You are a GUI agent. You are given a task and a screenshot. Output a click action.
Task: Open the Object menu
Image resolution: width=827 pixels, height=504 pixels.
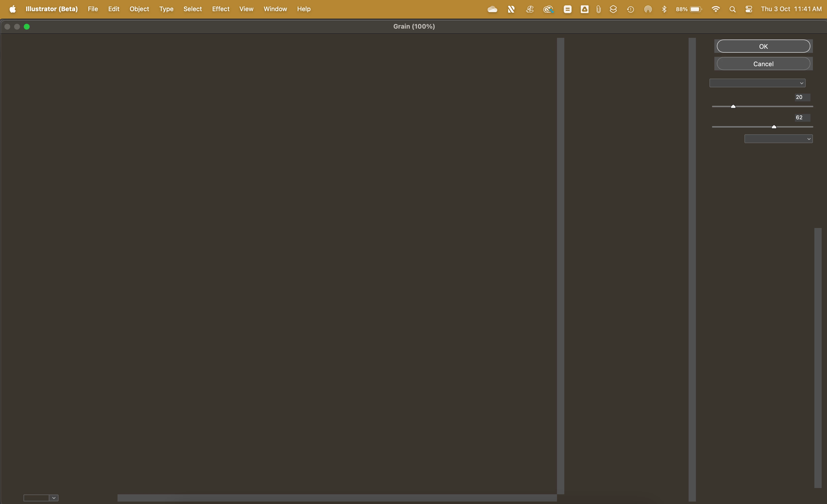(x=139, y=9)
